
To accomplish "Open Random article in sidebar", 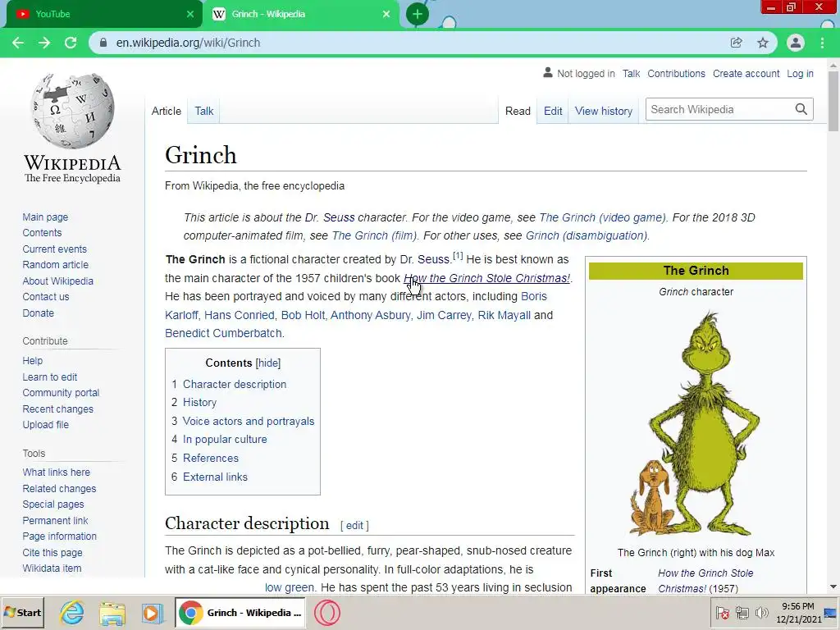I will [56, 265].
